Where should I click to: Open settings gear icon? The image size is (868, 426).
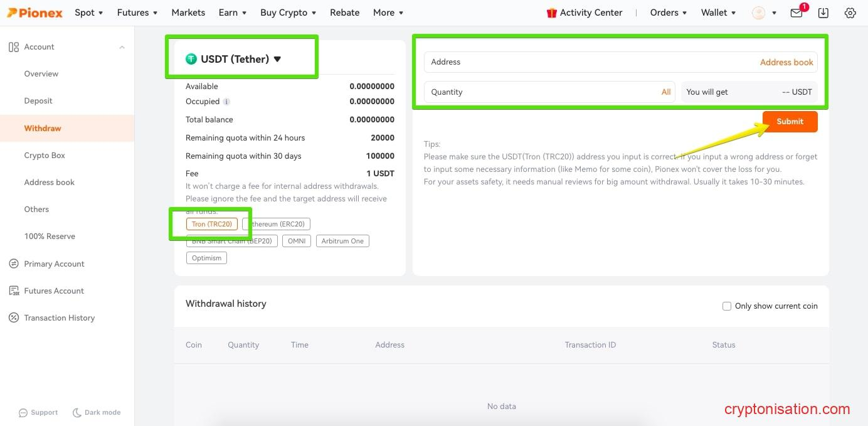click(850, 13)
